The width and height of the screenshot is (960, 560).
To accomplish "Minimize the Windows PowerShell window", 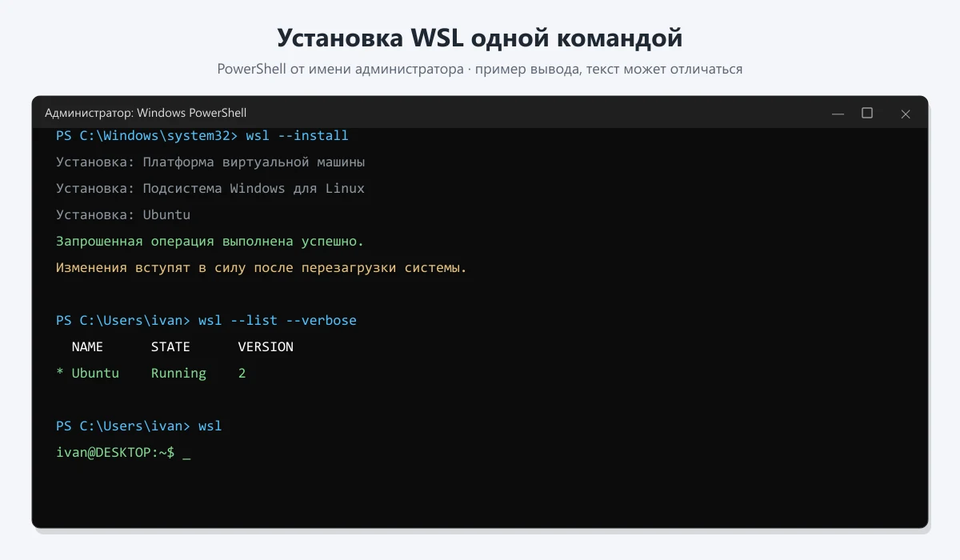I will [838, 114].
